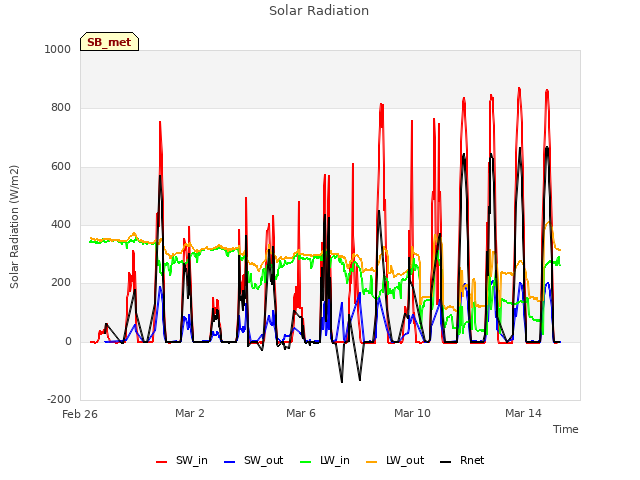Click the blue SW_out legend swatch
640x480 pixels.
click(x=230, y=462)
